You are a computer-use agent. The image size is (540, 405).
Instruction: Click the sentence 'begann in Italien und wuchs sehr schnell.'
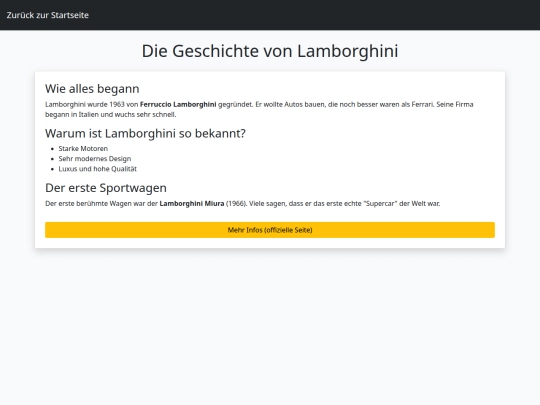point(111,114)
